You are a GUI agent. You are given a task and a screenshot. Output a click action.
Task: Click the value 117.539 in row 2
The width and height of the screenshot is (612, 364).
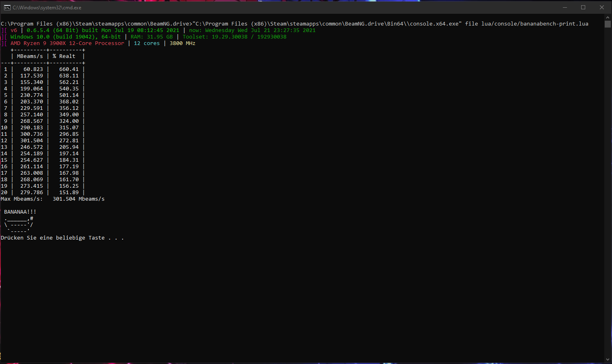pyautogui.click(x=32, y=76)
